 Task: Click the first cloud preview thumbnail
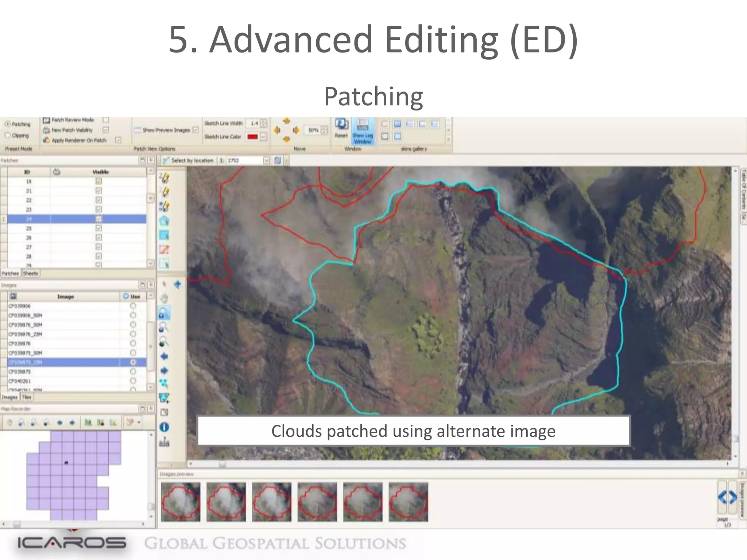[x=181, y=502]
